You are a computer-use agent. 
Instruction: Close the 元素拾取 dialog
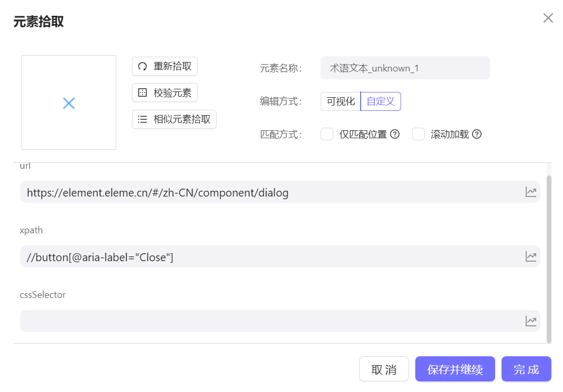click(x=548, y=17)
